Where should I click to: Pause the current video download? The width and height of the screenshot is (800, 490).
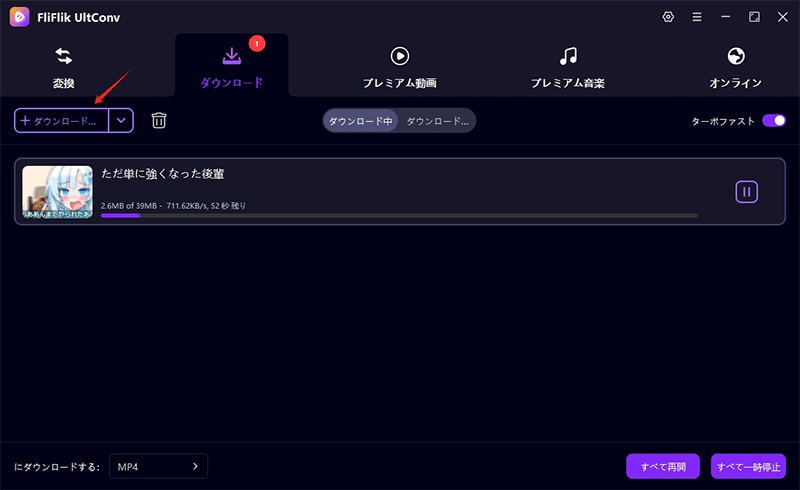pyautogui.click(x=746, y=191)
